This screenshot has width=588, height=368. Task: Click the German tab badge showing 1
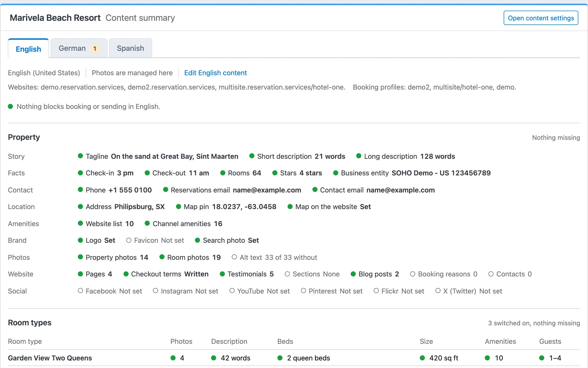pos(95,49)
